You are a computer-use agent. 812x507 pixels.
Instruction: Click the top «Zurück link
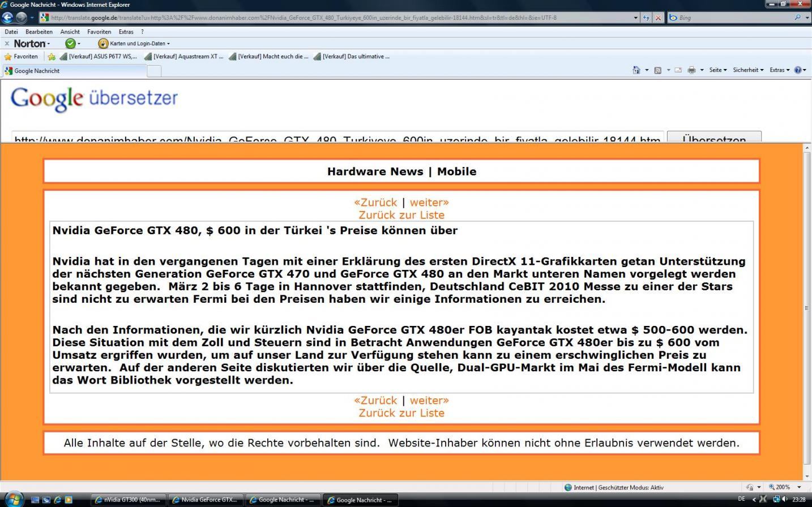click(x=375, y=203)
